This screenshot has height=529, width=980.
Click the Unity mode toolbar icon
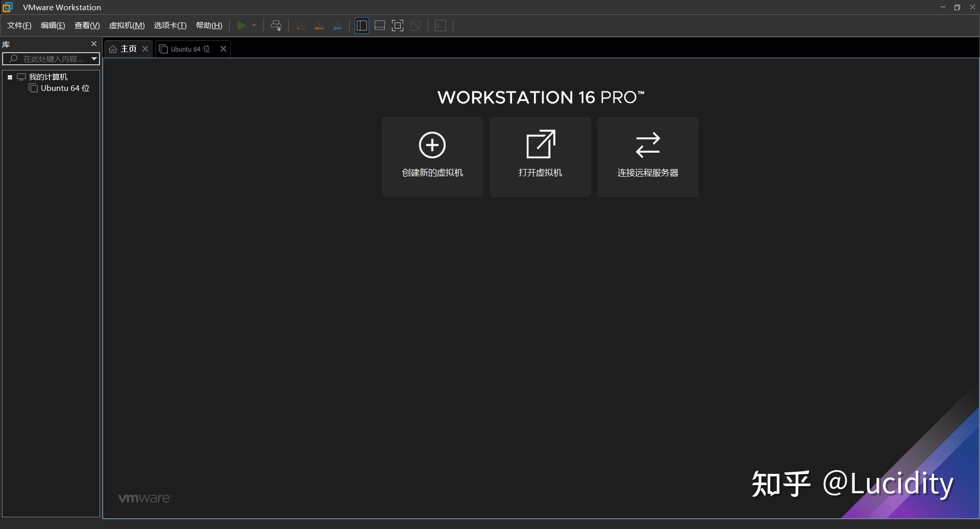(x=416, y=26)
